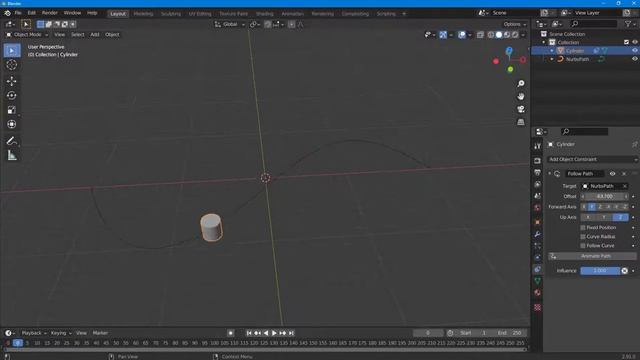Select the Measure tool
The width and height of the screenshot is (640, 360).
click(12, 156)
